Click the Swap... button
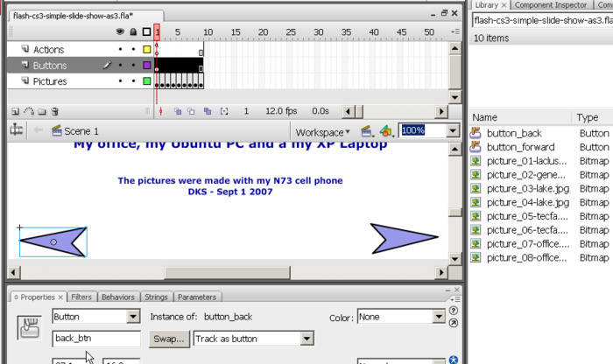 (x=168, y=338)
